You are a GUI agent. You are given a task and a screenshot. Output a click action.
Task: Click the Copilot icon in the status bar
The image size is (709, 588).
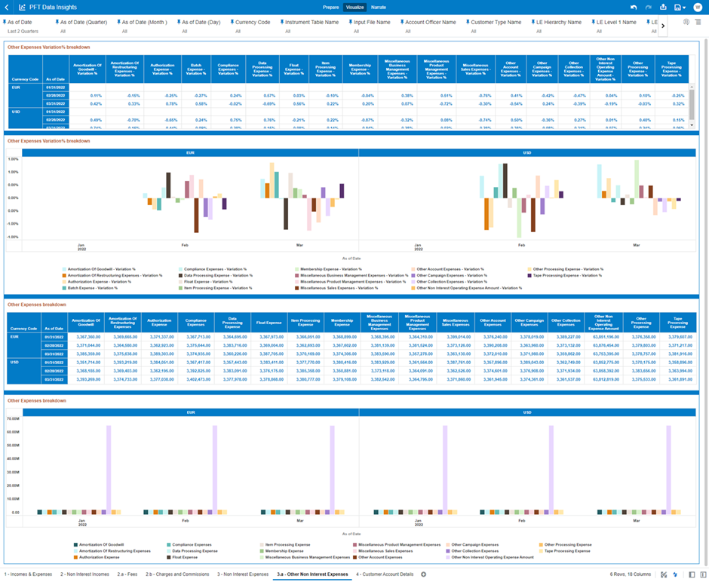click(674, 575)
